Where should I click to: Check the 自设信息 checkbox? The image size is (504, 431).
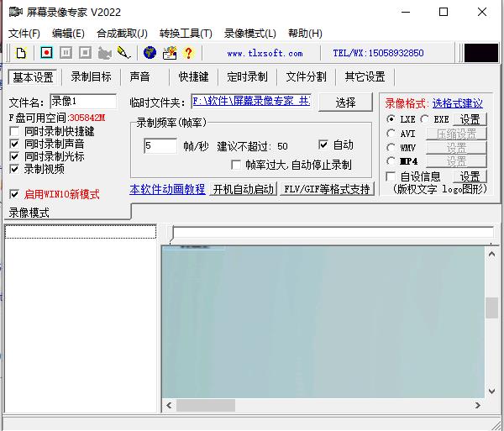point(391,176)
